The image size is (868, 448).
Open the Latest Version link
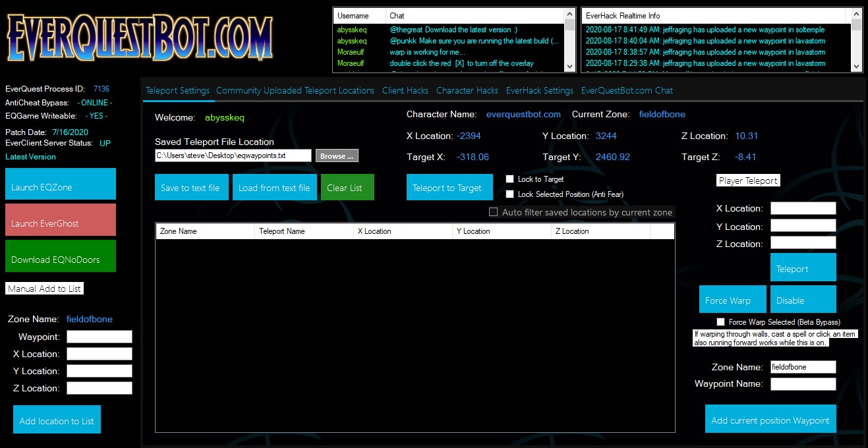point(30,157)
